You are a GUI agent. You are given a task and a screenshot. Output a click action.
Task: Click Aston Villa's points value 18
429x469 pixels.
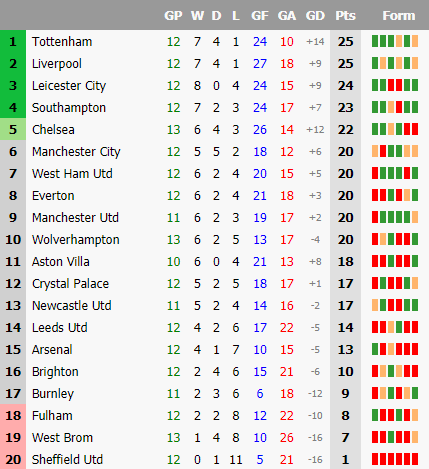pos(345,262)
